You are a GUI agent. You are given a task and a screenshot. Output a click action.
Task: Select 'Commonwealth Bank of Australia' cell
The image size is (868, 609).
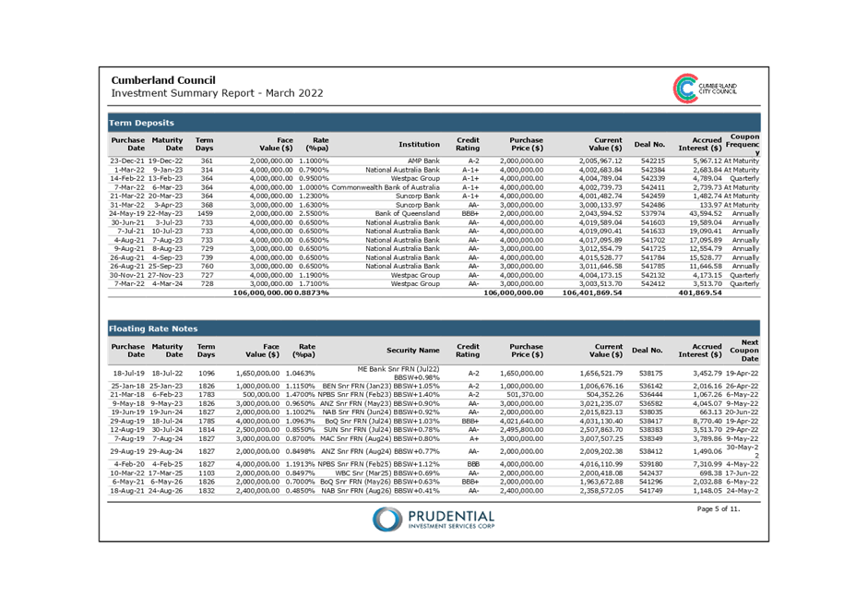386,187
